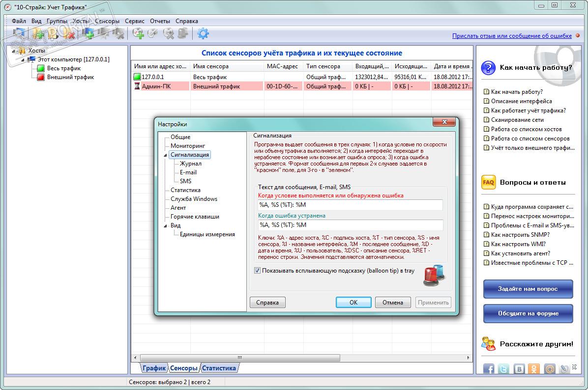Open the Сенсоры menu
588x390 pixels.
(107, 21)
